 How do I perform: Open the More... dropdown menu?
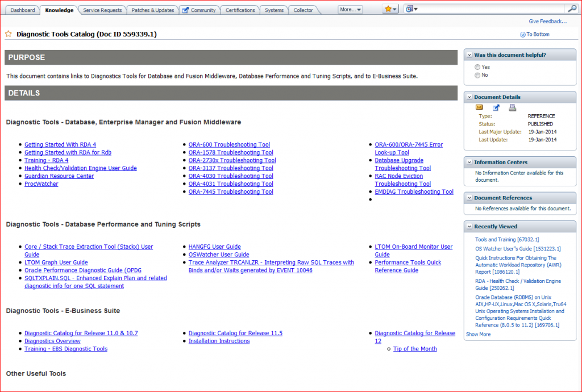click(350, 10)
